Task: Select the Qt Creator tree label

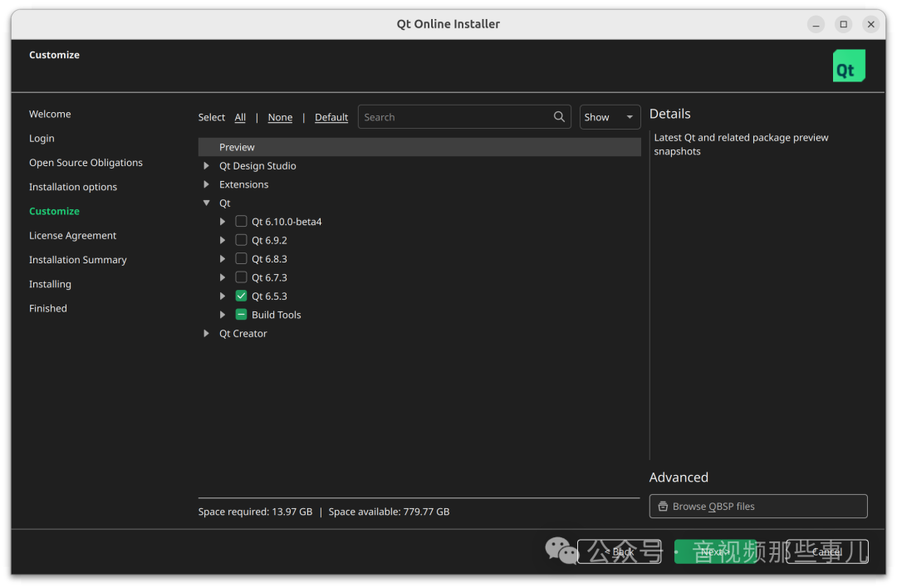Action: click(243, 334)
